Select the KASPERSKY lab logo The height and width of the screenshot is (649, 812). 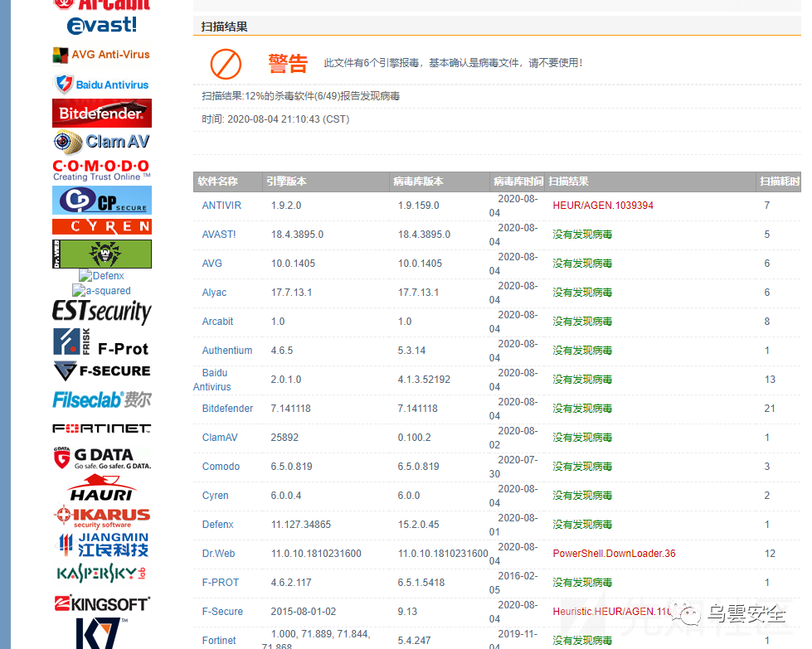tap(101, 573)
